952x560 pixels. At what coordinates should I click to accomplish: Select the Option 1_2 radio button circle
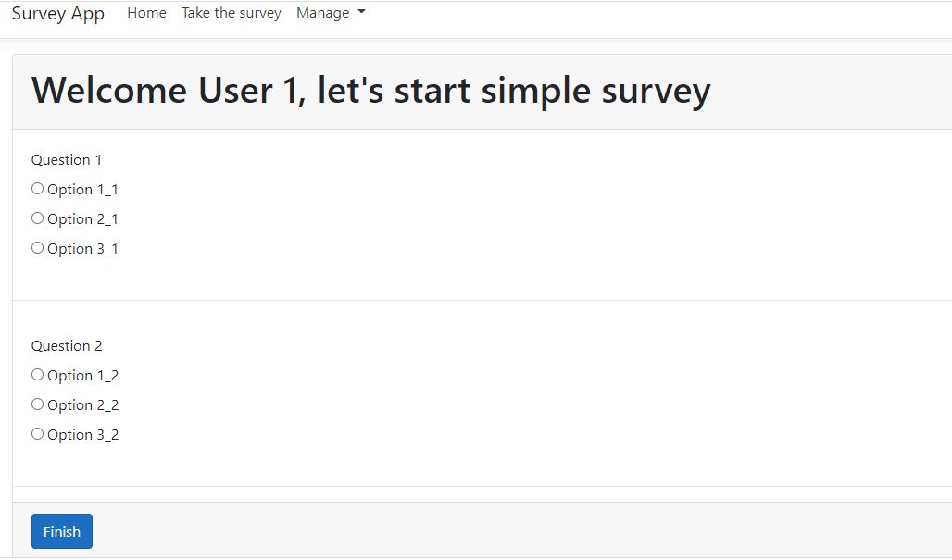tap(37, 375)
